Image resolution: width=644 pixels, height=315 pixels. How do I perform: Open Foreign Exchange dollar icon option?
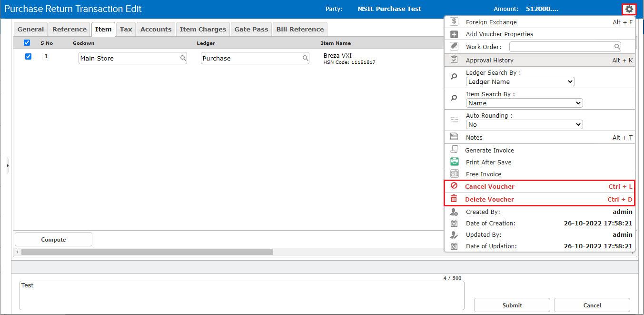(454, 22)
